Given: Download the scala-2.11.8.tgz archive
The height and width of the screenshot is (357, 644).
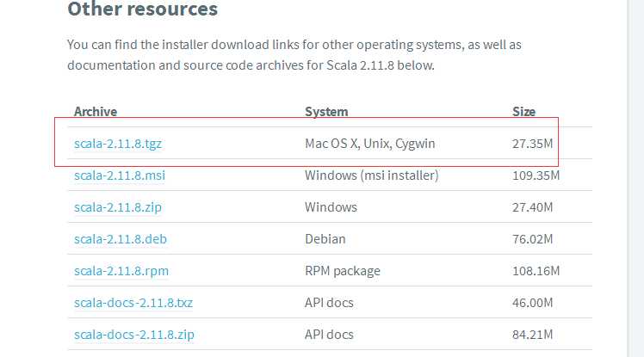Looking at the screenshot, I should pos(118,144).
